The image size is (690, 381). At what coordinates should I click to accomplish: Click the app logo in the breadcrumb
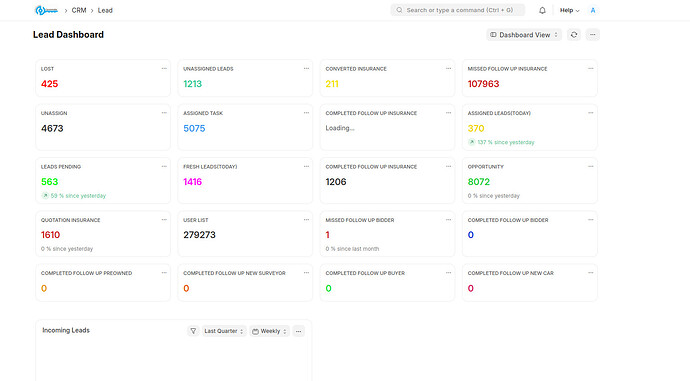coord(46,10)
